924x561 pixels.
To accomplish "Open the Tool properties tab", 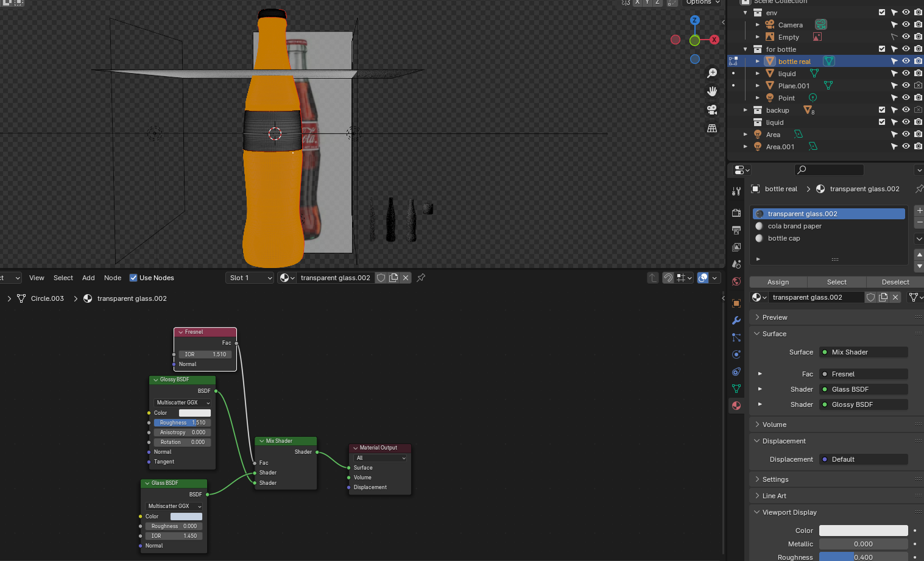I will [736, 191].
